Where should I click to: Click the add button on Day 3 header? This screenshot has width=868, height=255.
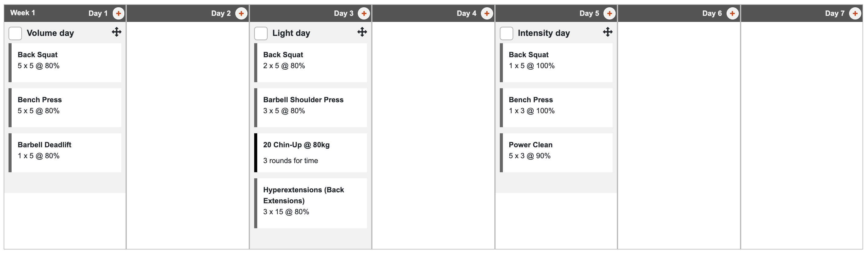click(x=364, y=13)
